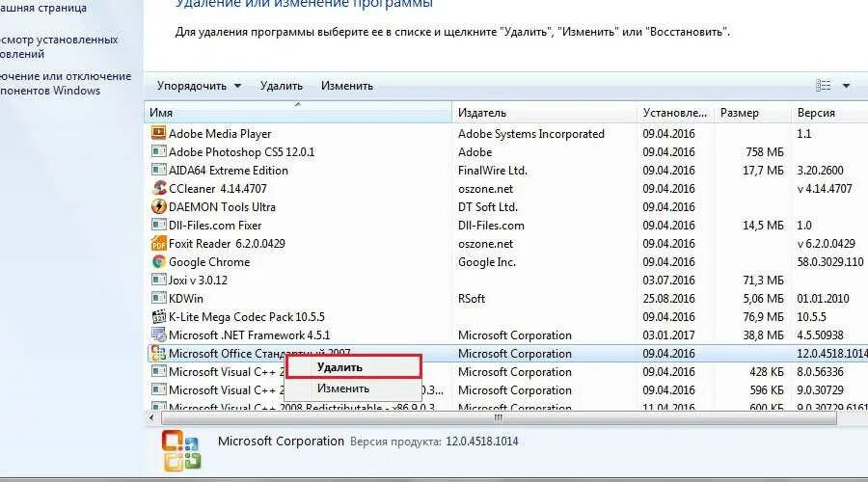Sort by the Версия column header
Viewport: 868px width, 482px height.
tap(829, 113)
